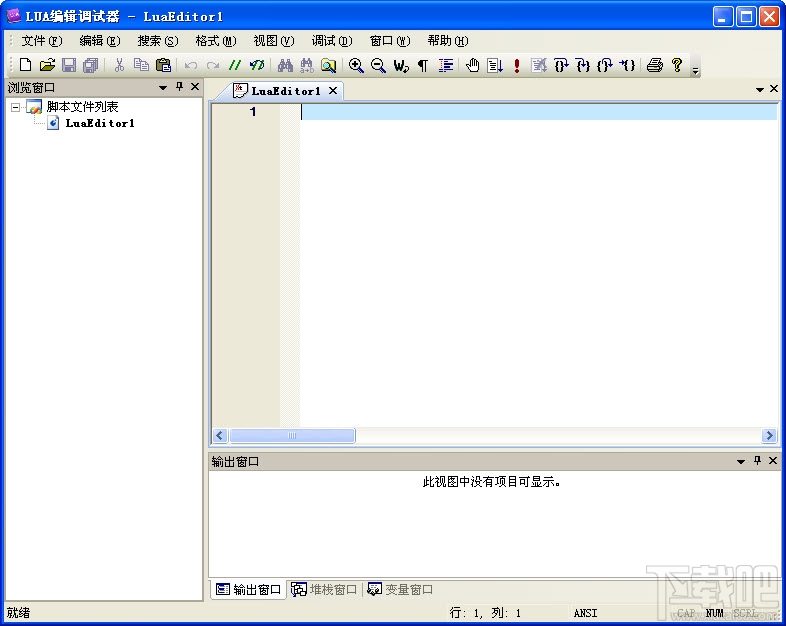
Task: Toggle word wrap with the W icon
Action: [401, 65]
